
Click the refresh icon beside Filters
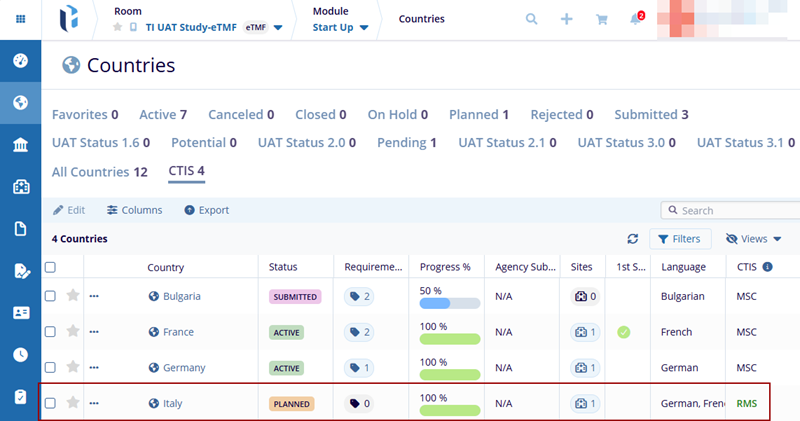point(632,239)
